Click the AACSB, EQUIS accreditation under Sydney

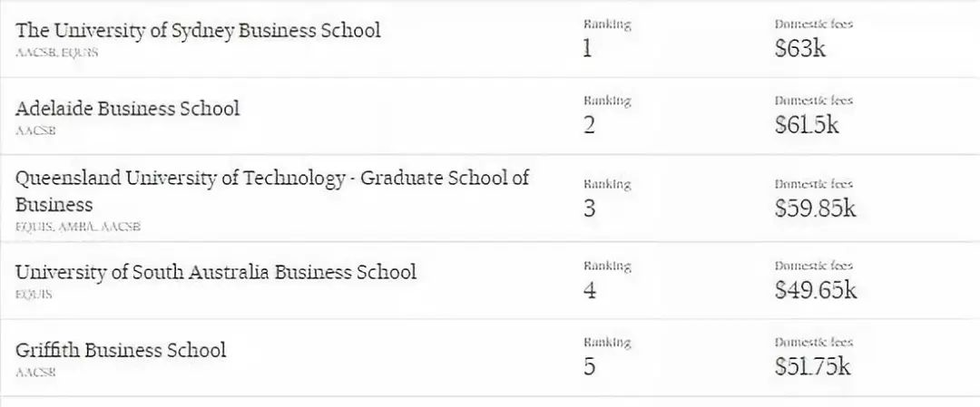56,53
